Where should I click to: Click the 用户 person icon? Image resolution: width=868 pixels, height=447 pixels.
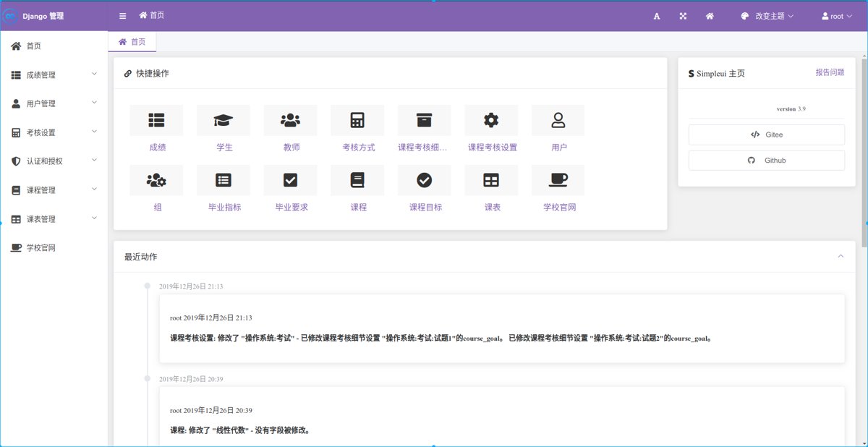click(558, 120)
